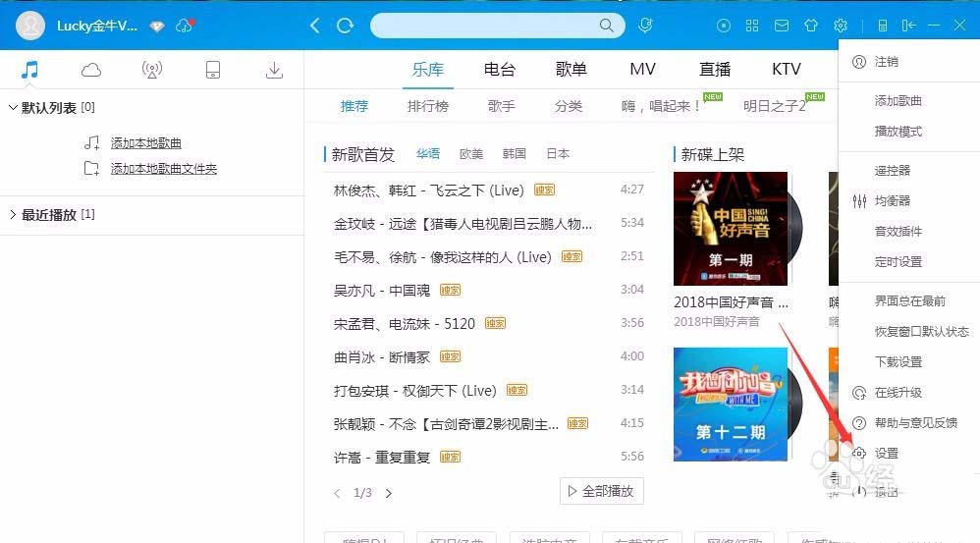Choose 播放模式 in the menu
This screenshot has height=543, width=980.
(x=898, y=132)
